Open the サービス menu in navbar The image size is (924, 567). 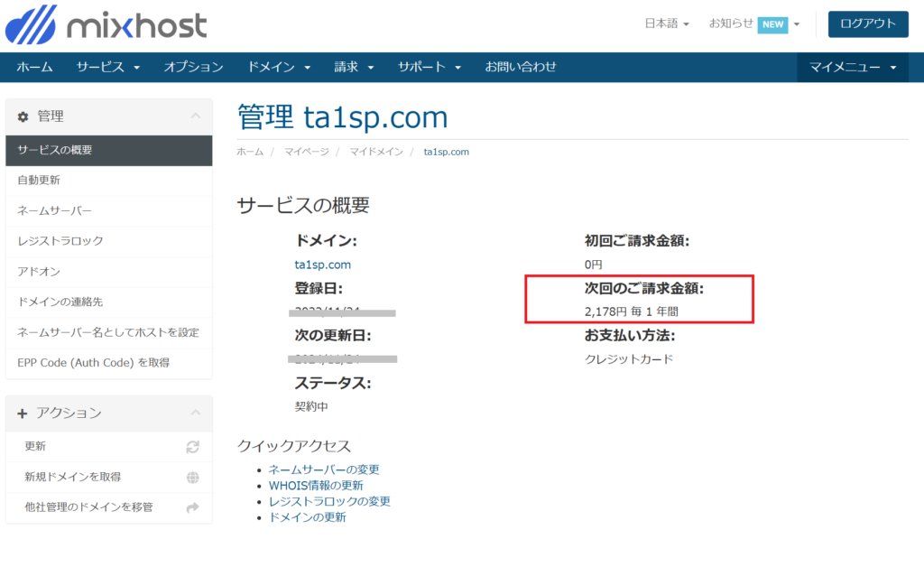coord(108,67)
